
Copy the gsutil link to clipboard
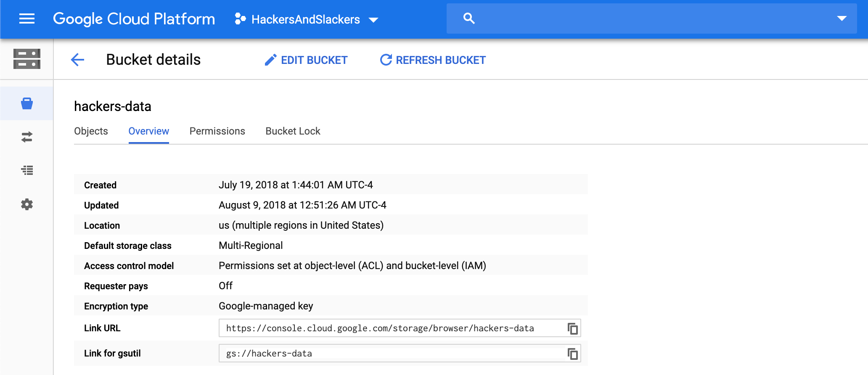(572, 354)
